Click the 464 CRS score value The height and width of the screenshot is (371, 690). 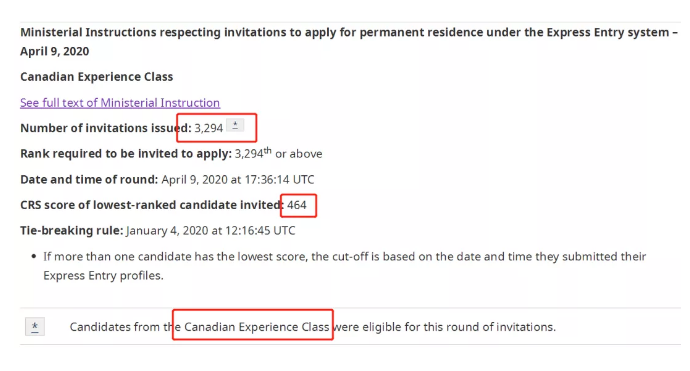point(297,205)
